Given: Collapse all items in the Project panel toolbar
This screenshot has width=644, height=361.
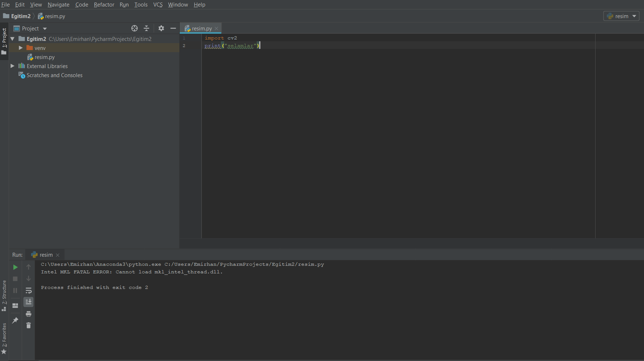Looking at the screenshot, I should (x=146, y=28).
